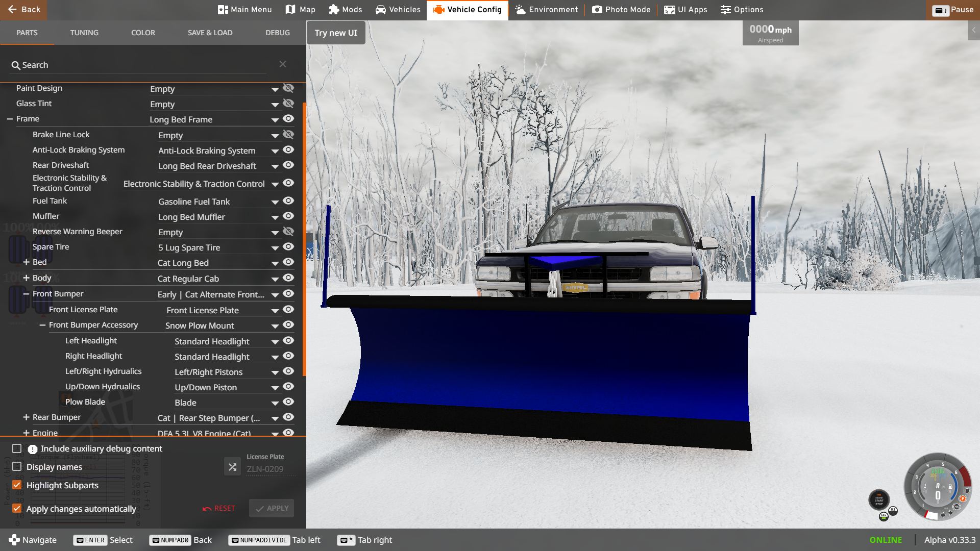Image resolution: width=980 pixels, height=551 pixels.
Task: Click the engine start/stop button icon
Action: [879, 500]
